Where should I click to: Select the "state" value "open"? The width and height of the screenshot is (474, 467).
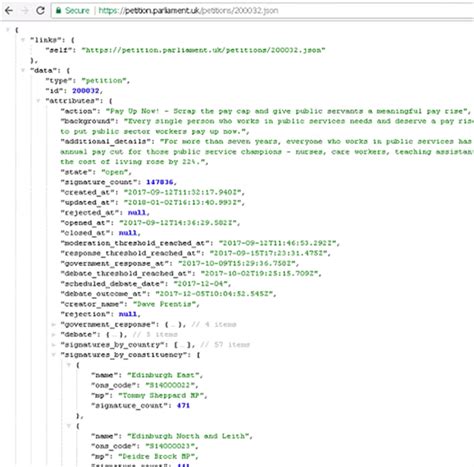pyautogui.click(x=114, y=172)
